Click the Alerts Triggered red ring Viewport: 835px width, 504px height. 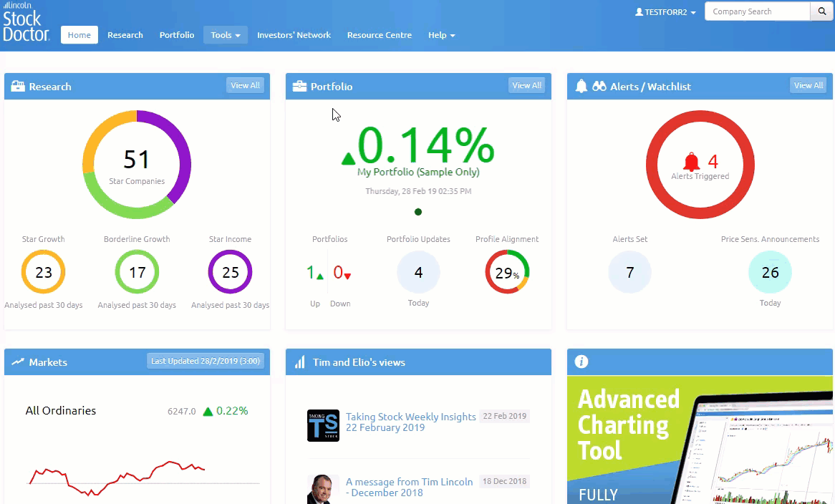click(700, 165)
